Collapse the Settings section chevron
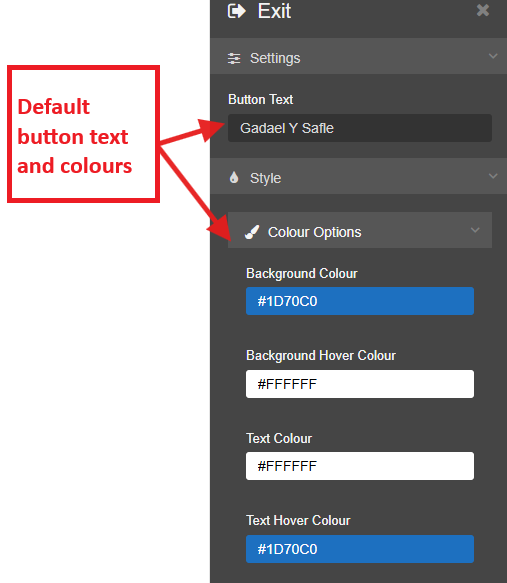507x583 pixels. pyautogui.click(x=493, y=56)
